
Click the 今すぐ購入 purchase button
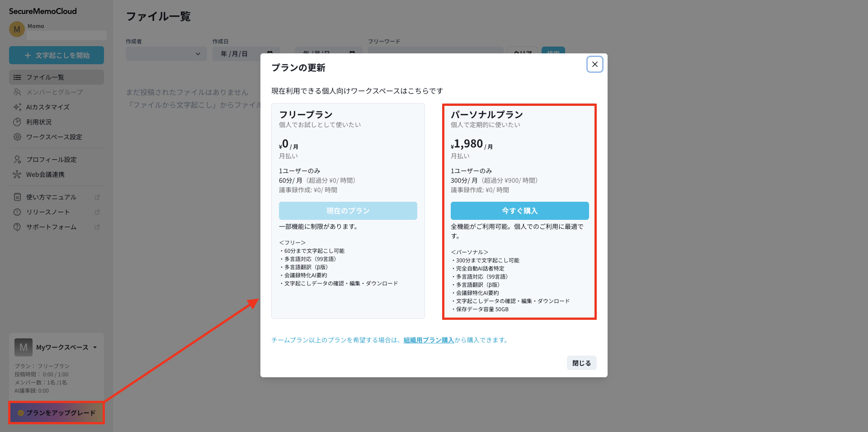tap(519, 211)
